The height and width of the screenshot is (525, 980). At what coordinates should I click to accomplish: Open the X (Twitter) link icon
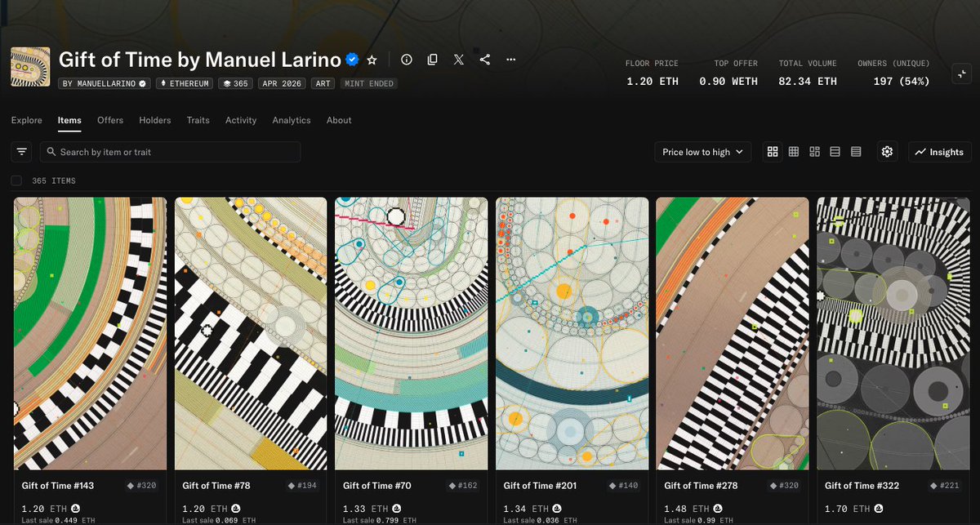pos(459,60)
